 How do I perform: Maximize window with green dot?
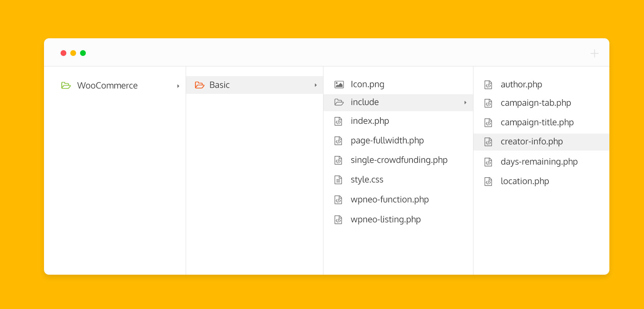(83, 53)
